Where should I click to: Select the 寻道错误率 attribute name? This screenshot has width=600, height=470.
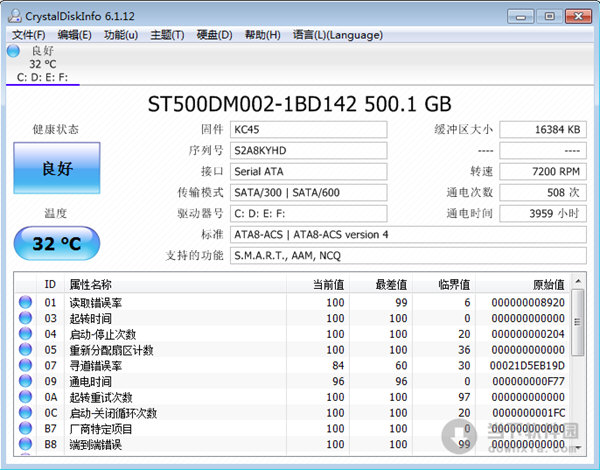tap(96, 366)
